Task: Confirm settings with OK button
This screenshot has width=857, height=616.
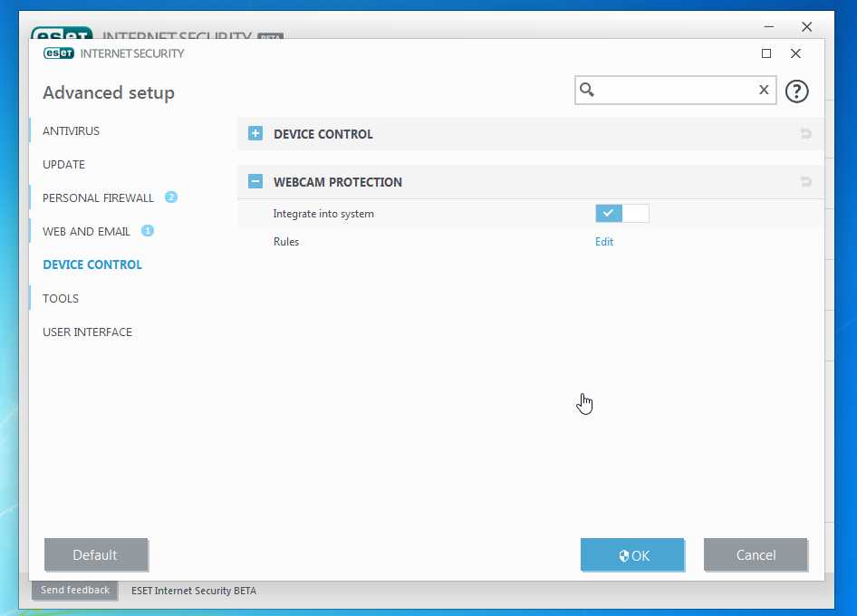Action: click(632, 554)
